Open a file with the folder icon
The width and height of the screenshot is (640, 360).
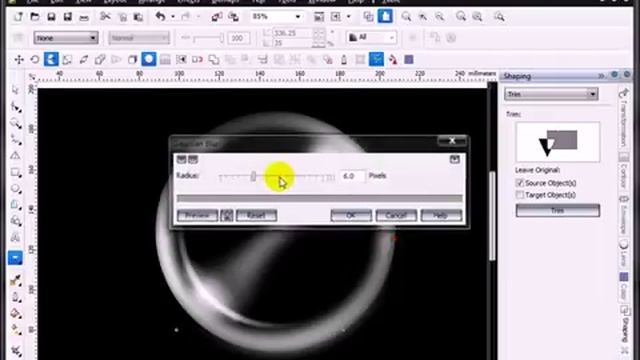(35, 17)
